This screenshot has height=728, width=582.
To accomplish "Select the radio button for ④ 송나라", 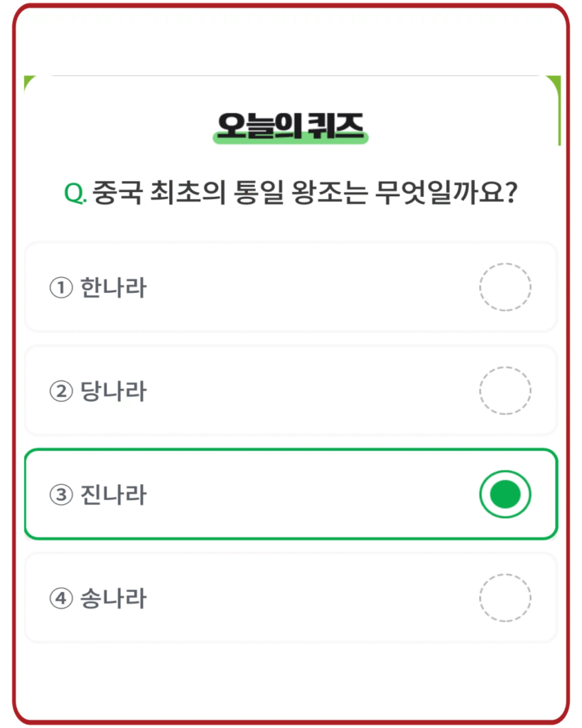I will pyautogui.click(x=505, y=598).
